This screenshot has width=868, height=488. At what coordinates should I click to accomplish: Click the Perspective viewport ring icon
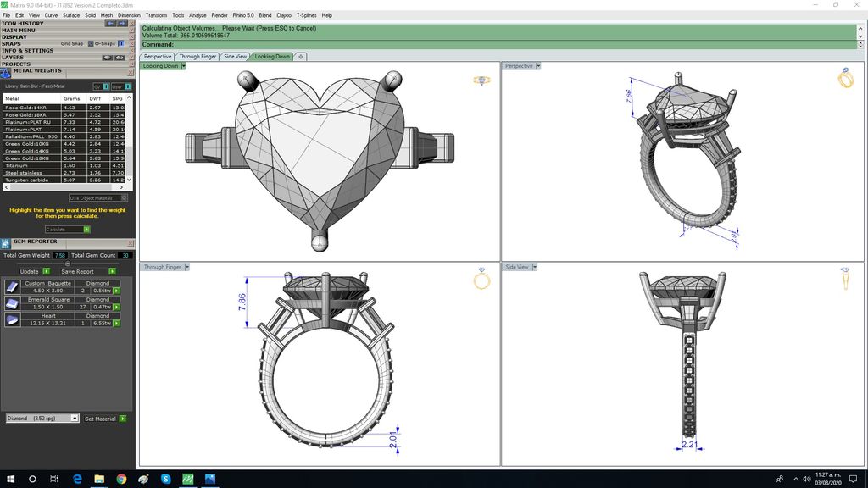[846, 79]
